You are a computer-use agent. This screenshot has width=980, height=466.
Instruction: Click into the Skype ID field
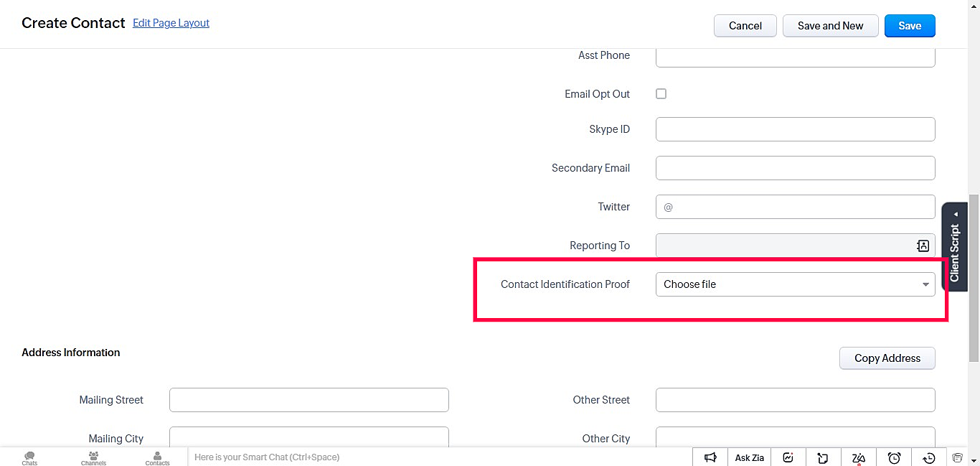click(x=795, y=129)
